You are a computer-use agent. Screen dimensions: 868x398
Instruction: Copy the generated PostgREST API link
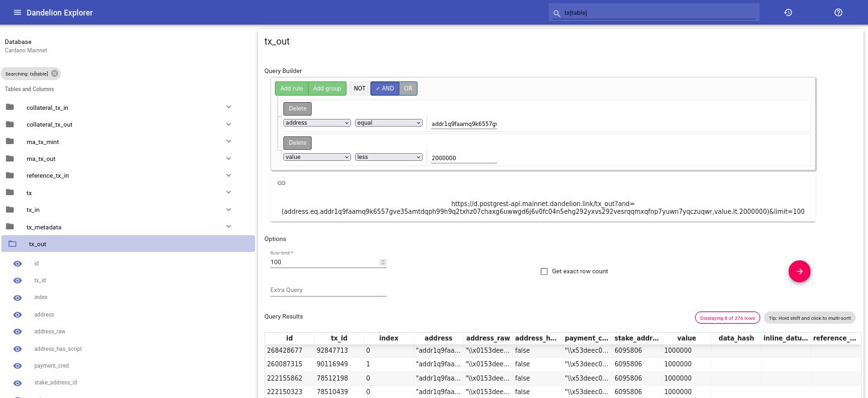pyautogui.click(x=281, y=183)
